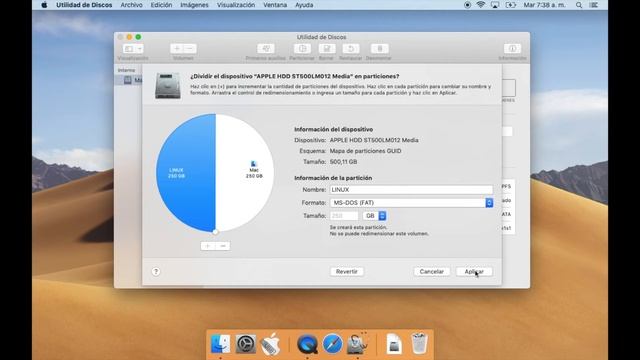
Task: Open the Ayuda menu
Action: pyautogui.click(x=304, y=5)
